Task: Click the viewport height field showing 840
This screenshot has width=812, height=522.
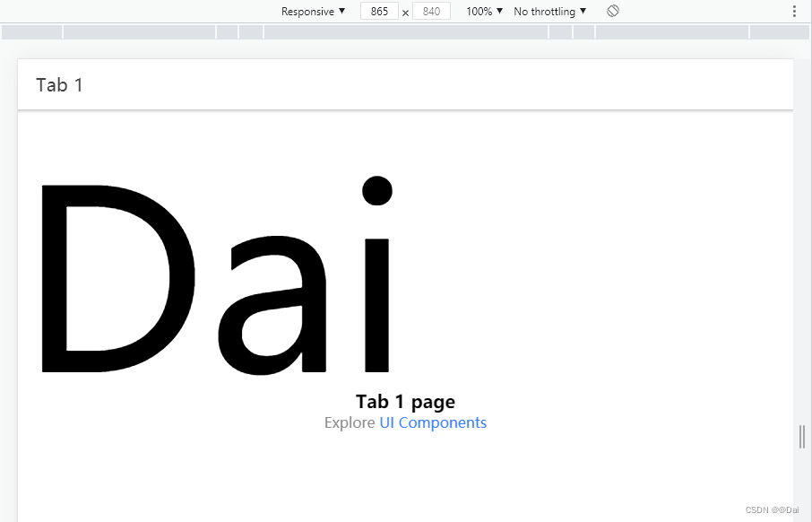Action: (x=431, y=12)
